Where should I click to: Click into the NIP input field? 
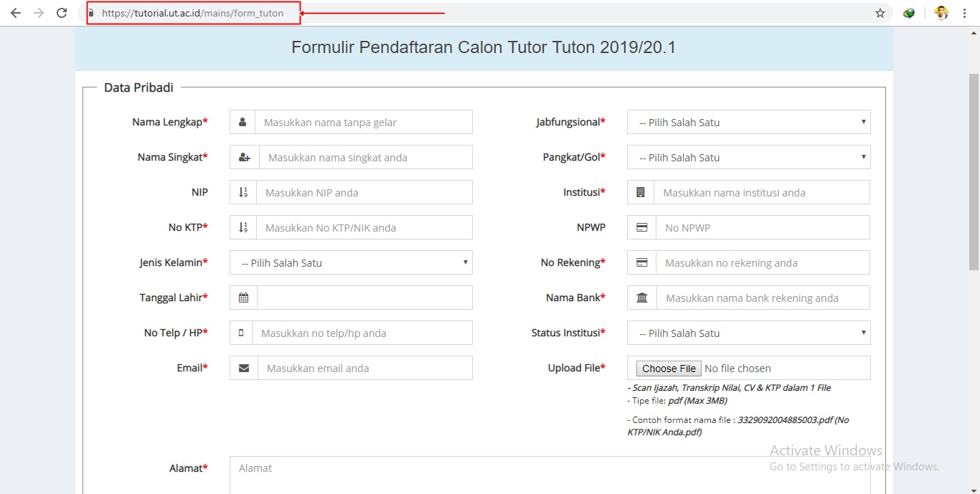[x=364, y=192]
